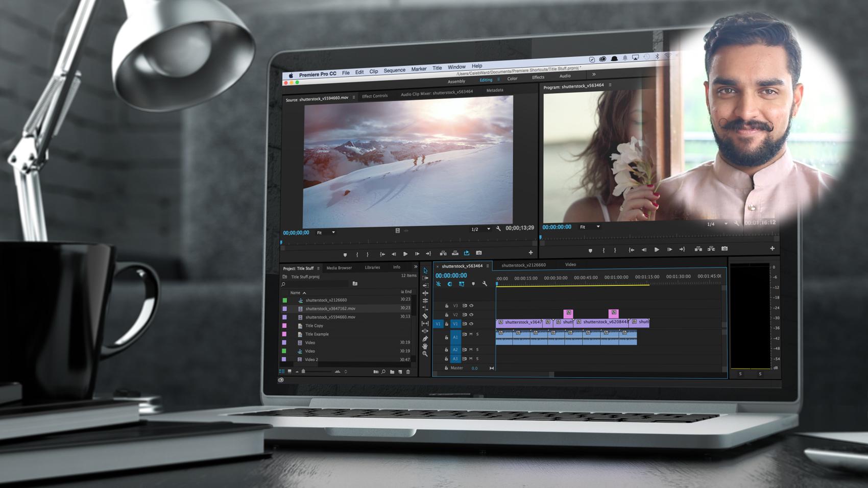Switch to Effects workspace
This screenshot has width=868, height=488.
pyautogui.click(x=538, y=77)
